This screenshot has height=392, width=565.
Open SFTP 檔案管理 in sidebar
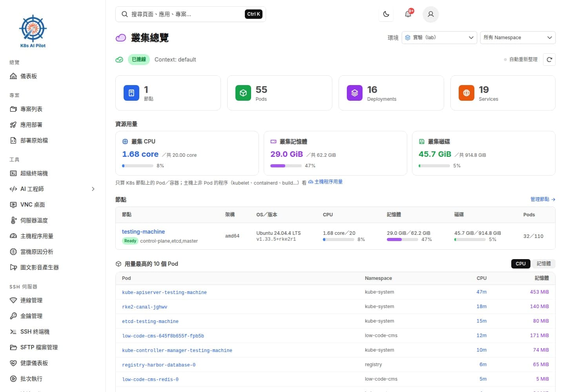(53, 347)
